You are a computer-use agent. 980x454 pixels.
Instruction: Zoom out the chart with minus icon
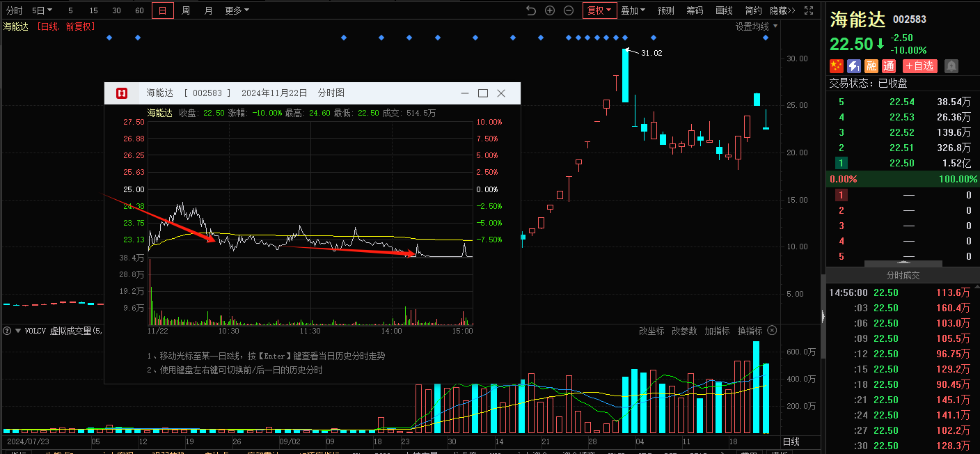[x=569, y=10]
